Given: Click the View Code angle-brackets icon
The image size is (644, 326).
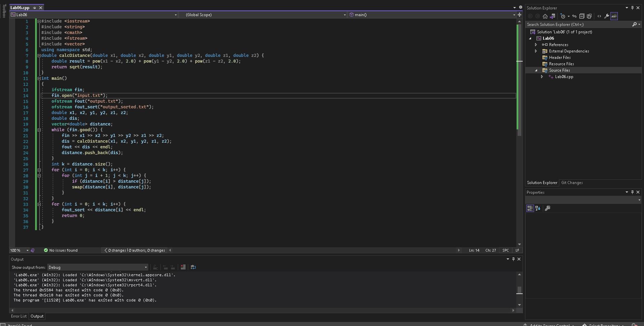Looking at the screenshot, I should point(599,16).
